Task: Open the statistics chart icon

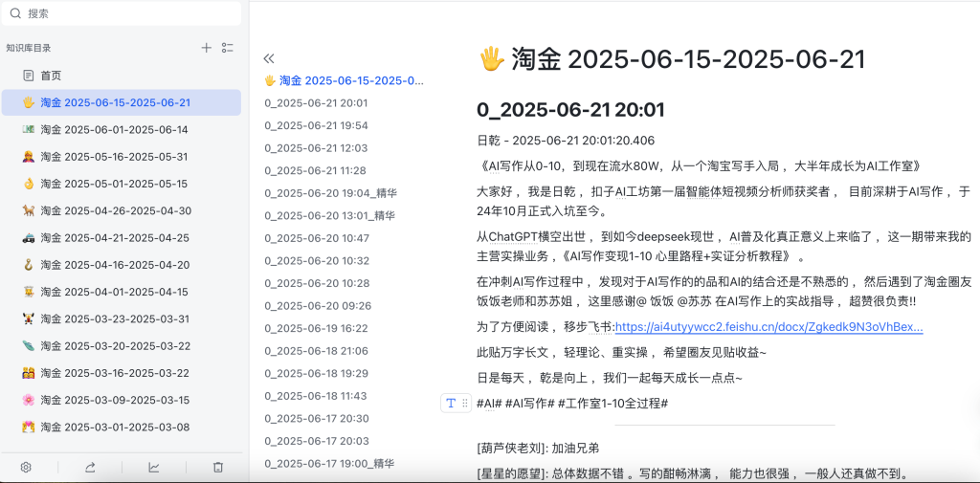Action: [154, 467]
